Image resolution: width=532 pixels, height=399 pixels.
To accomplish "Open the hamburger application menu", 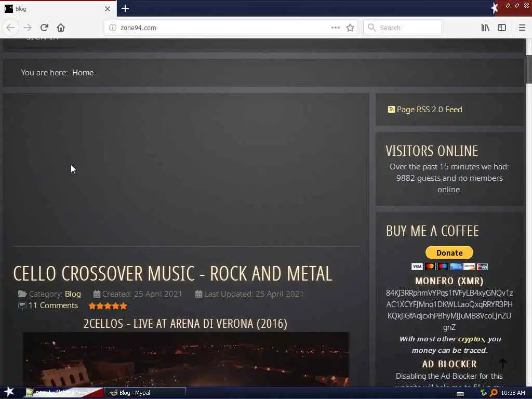I will click(x=522, y=28).
